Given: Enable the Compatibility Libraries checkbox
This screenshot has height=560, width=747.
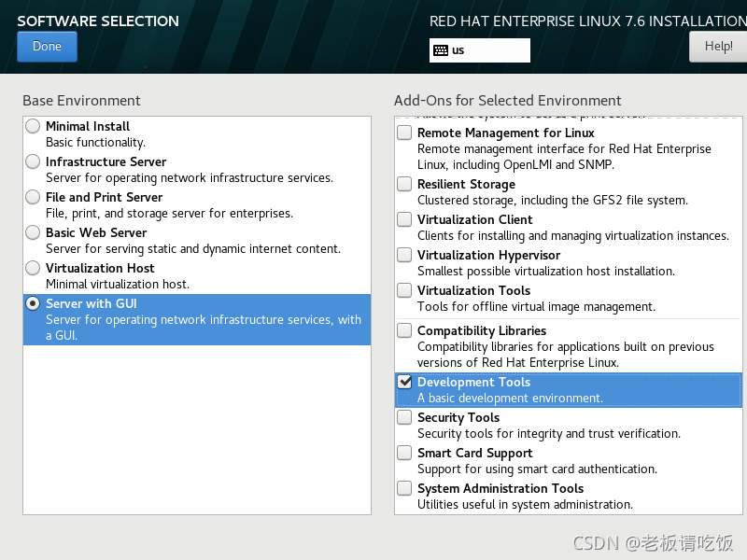Looking at the screenshot, I should [404, 330].
